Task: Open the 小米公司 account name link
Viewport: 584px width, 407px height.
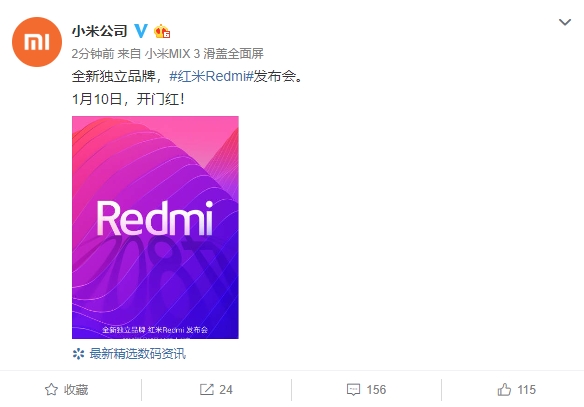Action: (x=99, y=31)
